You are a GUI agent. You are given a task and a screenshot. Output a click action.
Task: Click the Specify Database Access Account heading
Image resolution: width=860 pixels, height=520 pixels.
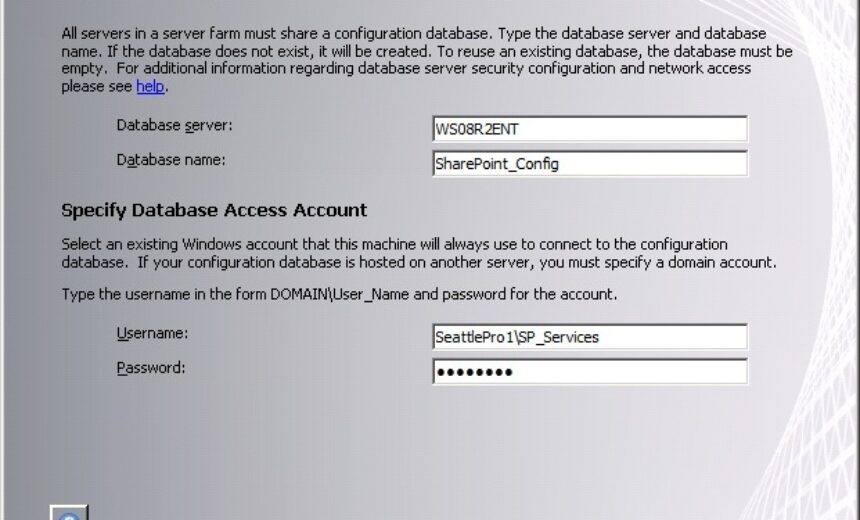click(x=214, y=211)
